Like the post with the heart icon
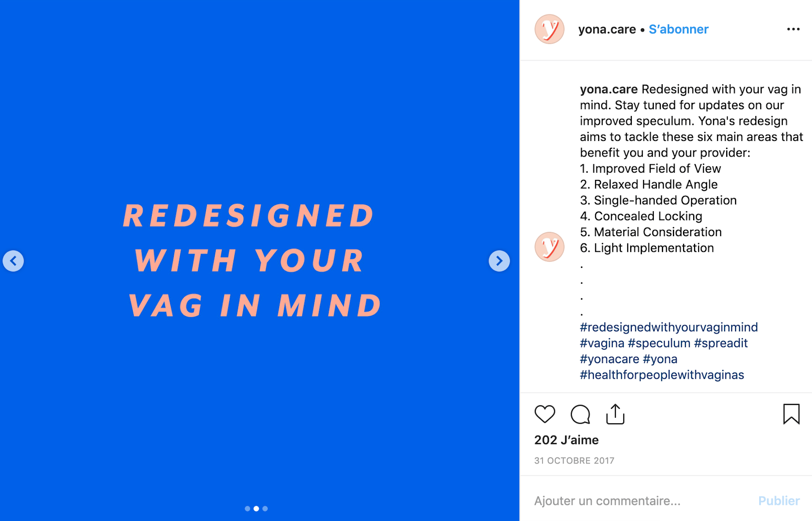This screenshot has height=521, width=812. [545, 414]
